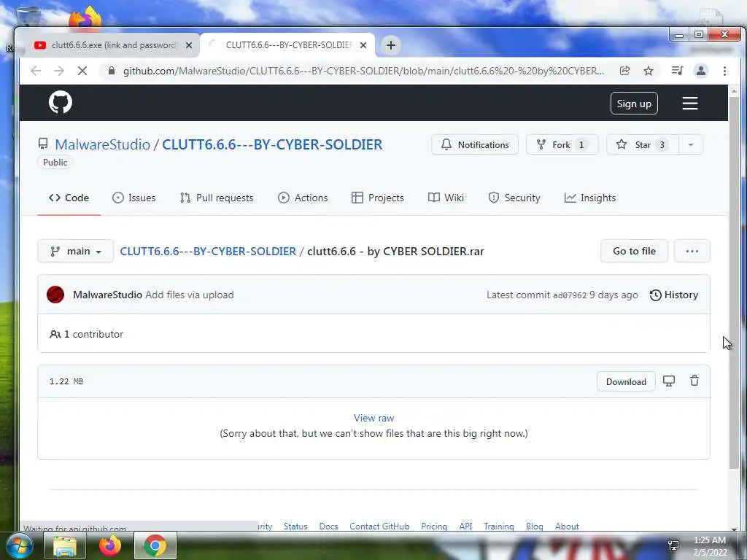Click the share this page icon
The image size is (747, 560).
tap(625, 71)
